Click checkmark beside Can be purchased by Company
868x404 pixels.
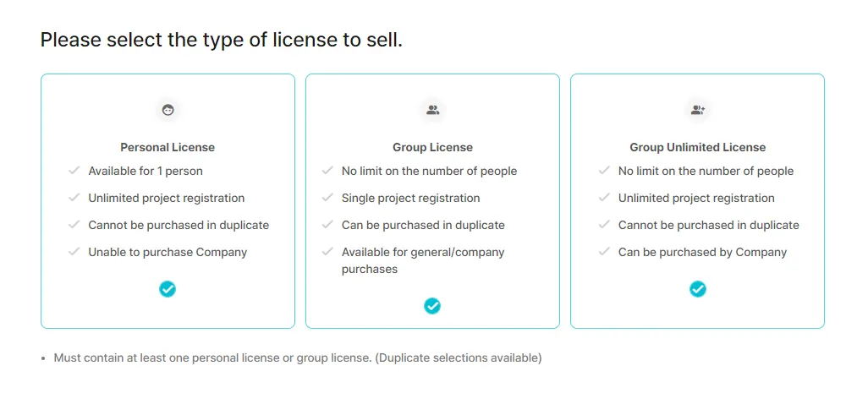pyautogui.click(x=604, y=252)
